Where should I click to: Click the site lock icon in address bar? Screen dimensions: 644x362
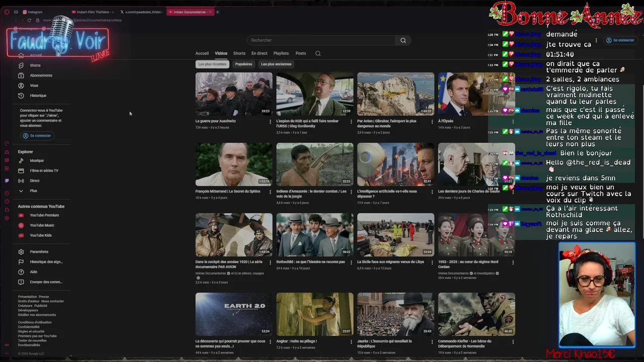coord(37,21)
